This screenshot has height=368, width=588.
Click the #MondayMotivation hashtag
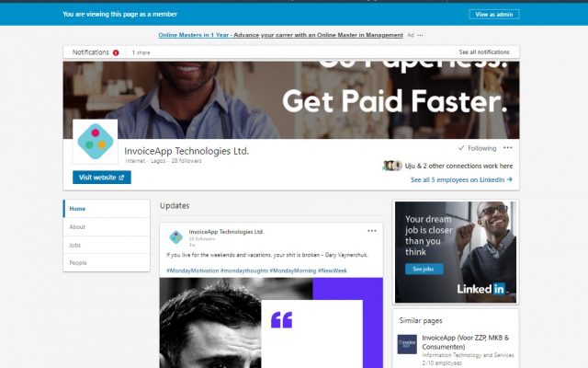tap(192, 270)
